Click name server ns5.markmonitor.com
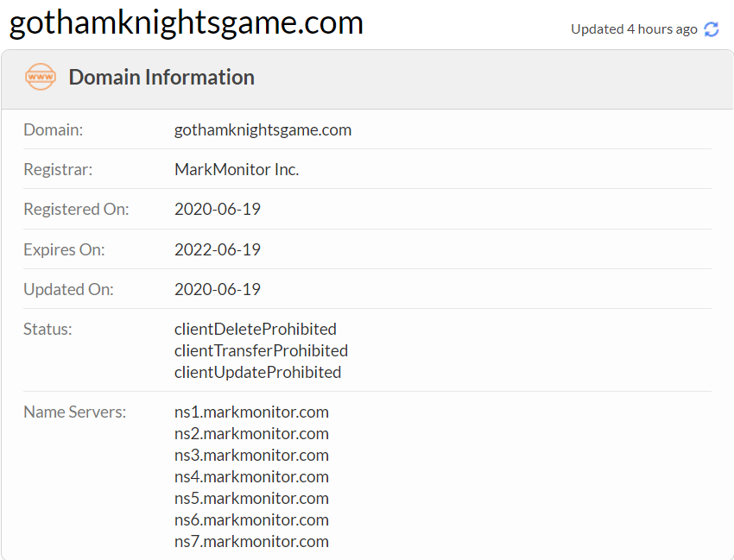 251,498
